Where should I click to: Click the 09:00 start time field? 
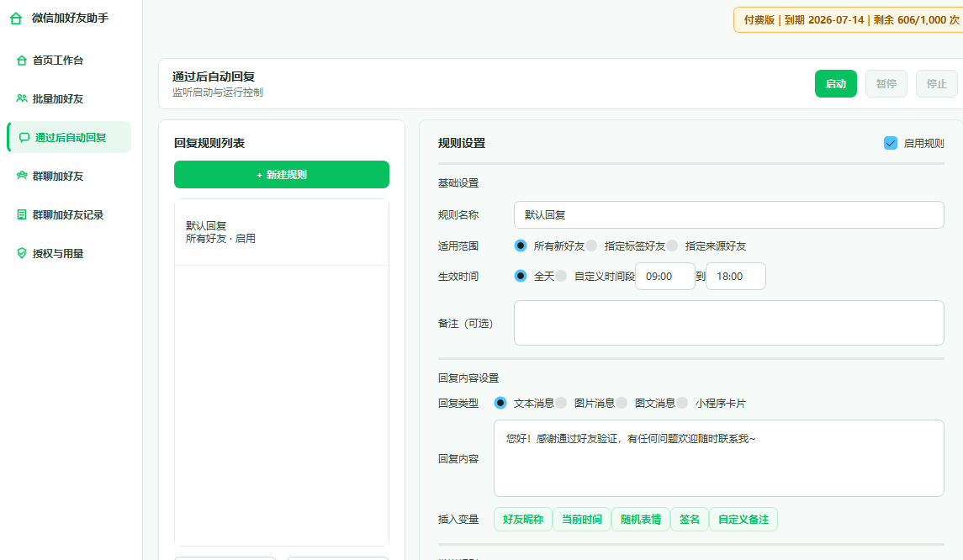(665, 277)
